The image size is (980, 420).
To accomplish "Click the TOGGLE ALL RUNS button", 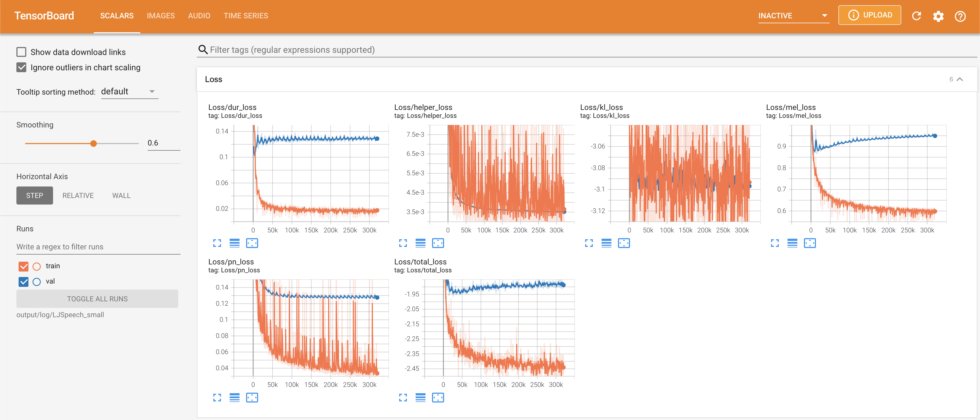I will [x=97, y=299].
